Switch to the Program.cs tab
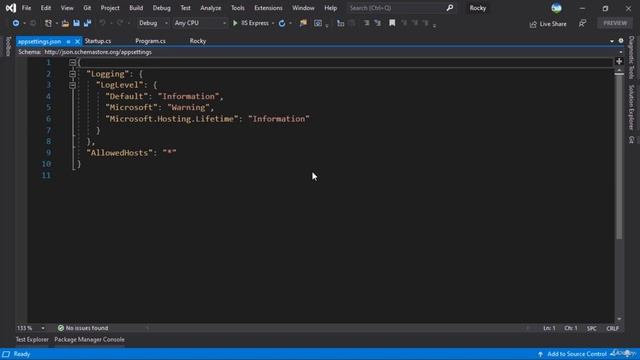This screenshot has height=360, width=640. click(x=150, y=41)
